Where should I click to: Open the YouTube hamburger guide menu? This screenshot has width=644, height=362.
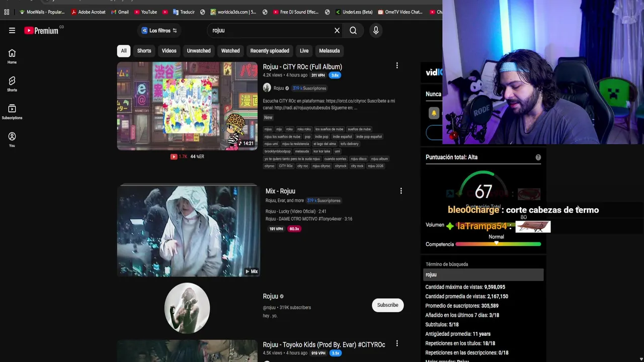pyautogui.click(x=12, y=30)
